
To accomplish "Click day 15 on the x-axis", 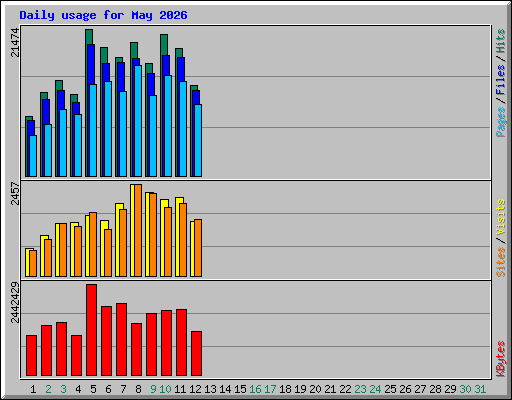I will tap(240, 389).
